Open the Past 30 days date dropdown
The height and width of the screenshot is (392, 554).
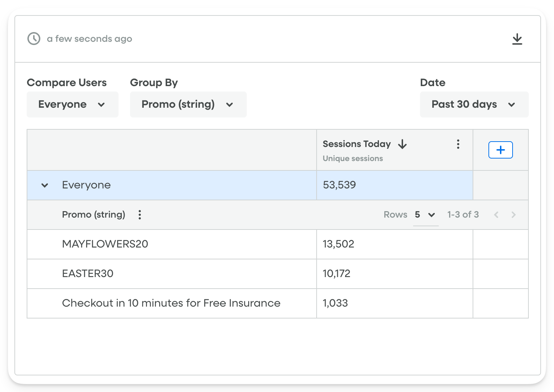pyautogui.click(x=474, y=104)
